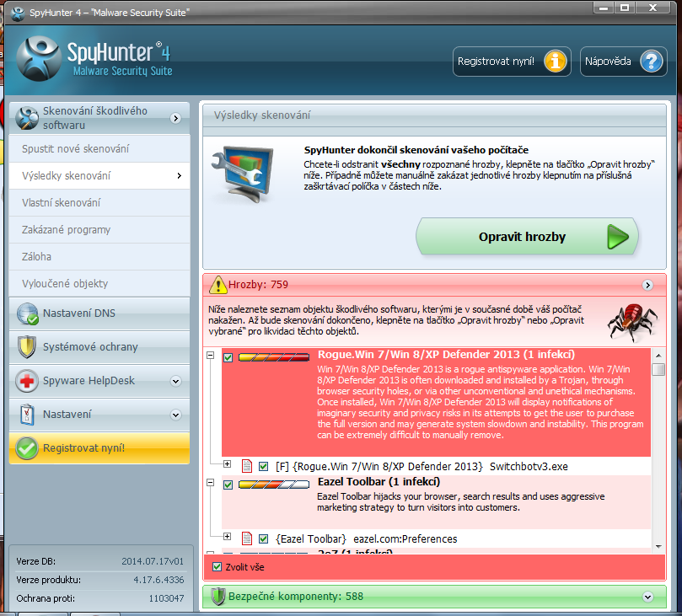Expand the Nastavení dropdown arrow

coord(175,415)
